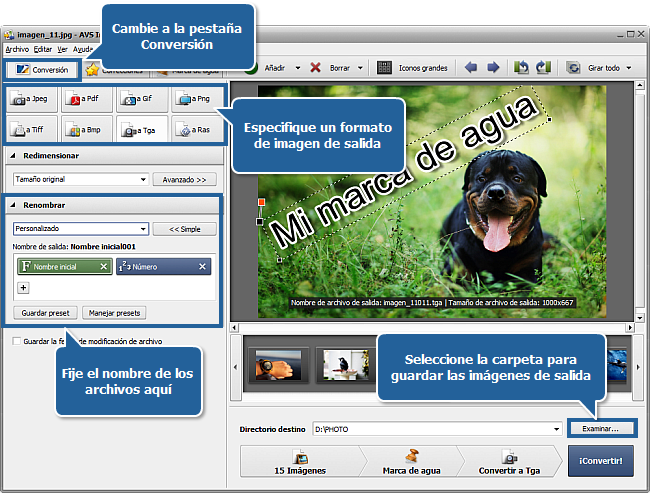
Task: Select the 'a Png' format icon
Action: click(196, 100)
